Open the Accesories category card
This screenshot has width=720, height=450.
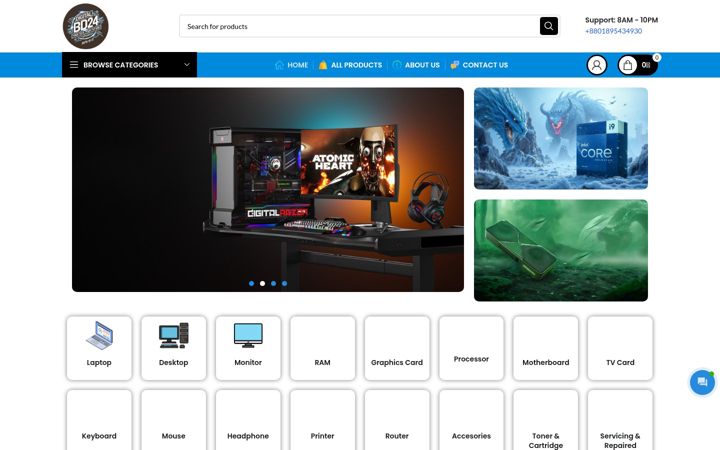click(471, 420)
